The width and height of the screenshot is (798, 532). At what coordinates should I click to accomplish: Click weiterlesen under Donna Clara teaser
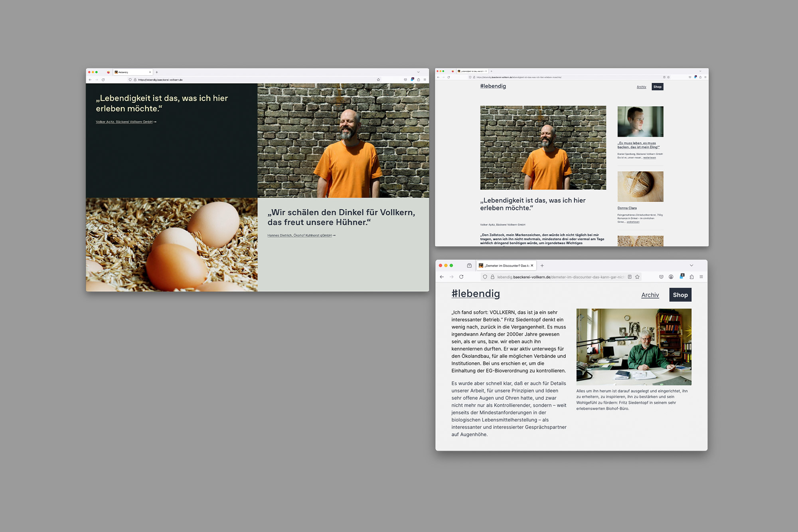(x=633, y=222)
